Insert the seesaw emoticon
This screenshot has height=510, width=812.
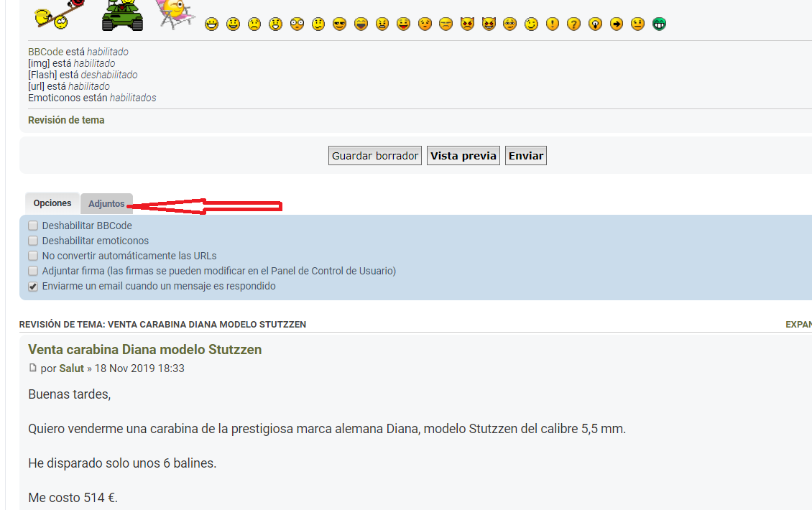(55, 15)
